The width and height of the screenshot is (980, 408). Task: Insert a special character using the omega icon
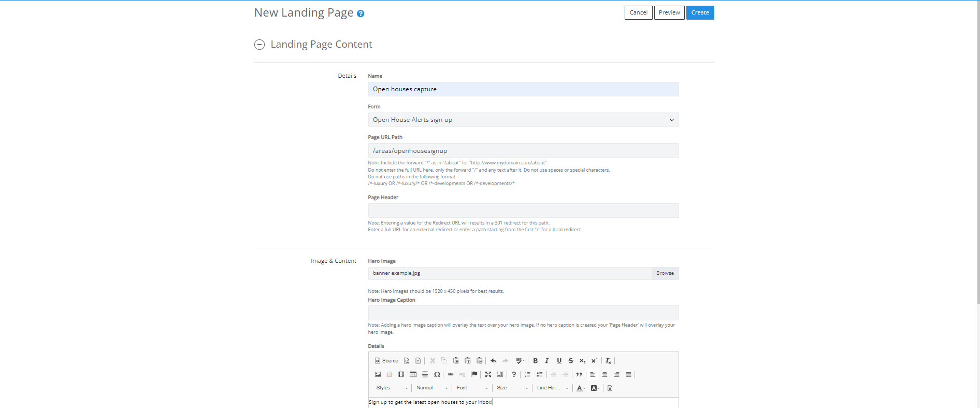point(437,374)
